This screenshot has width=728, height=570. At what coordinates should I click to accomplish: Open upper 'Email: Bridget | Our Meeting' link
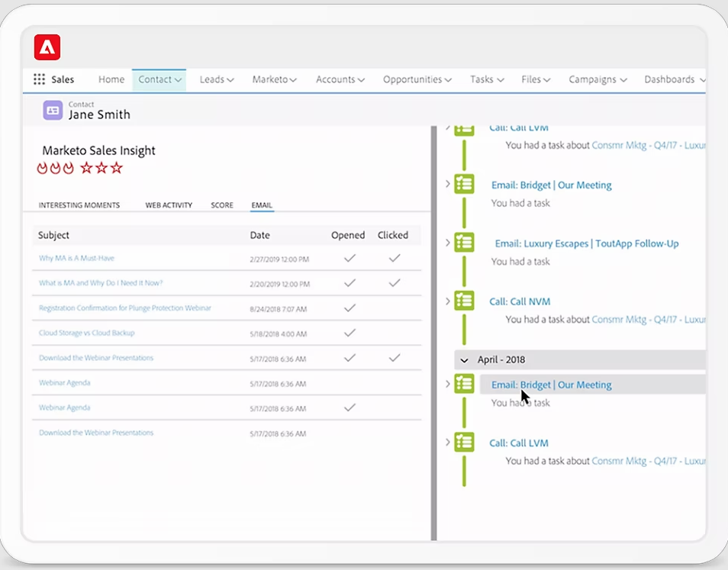552,185
